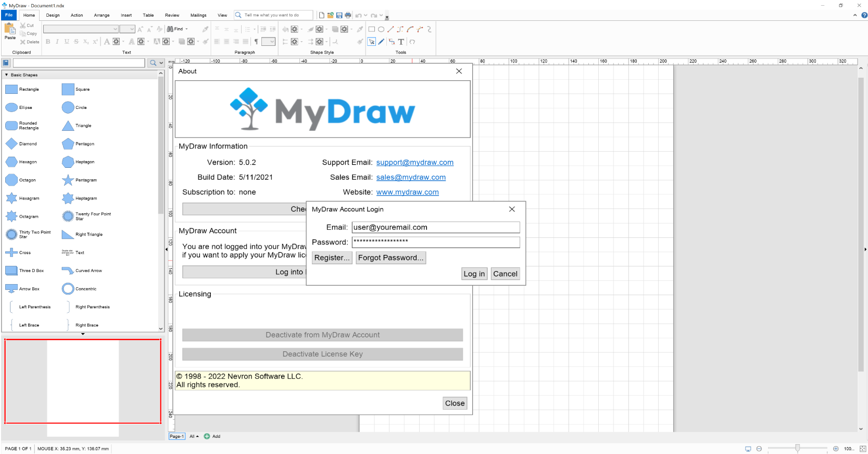Click the Open file folder icon
This screenshot has width=868, height=454.
coord(331,15)
